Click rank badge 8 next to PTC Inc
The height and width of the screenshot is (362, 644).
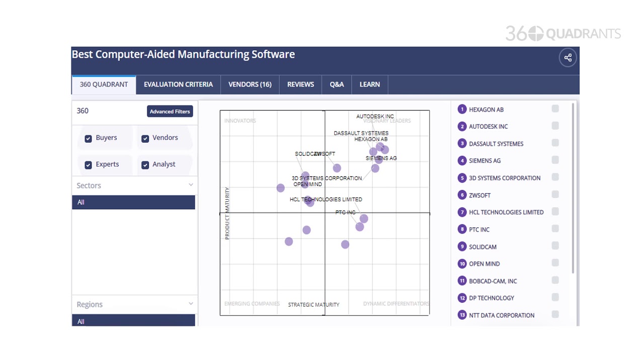462,229
